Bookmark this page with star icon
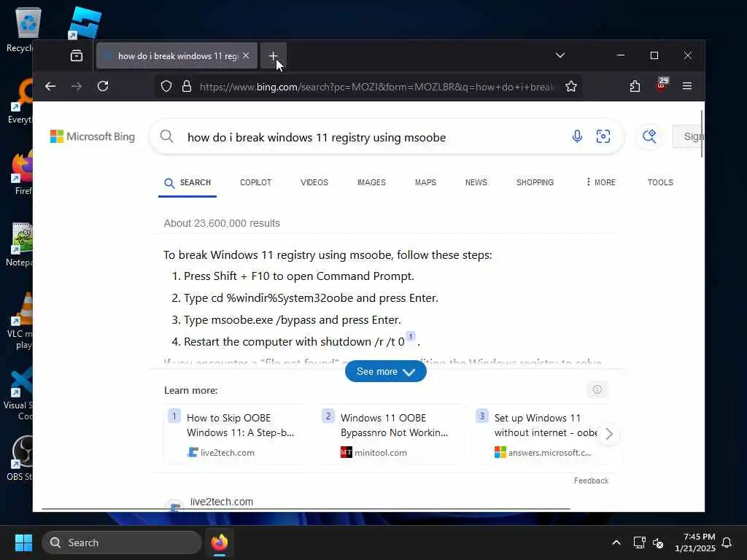747x560 pixels. coord(570,86)
